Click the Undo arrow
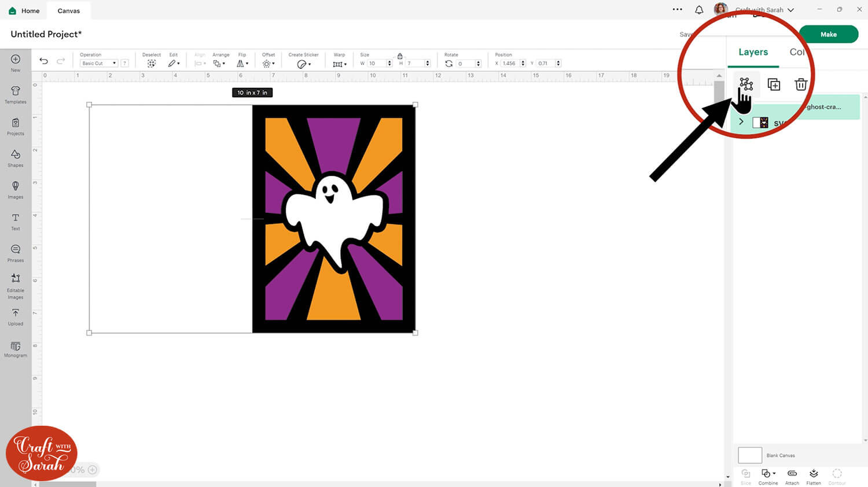Image resolution: width=868 pixels, height=487 pixels. pos(43,61)
